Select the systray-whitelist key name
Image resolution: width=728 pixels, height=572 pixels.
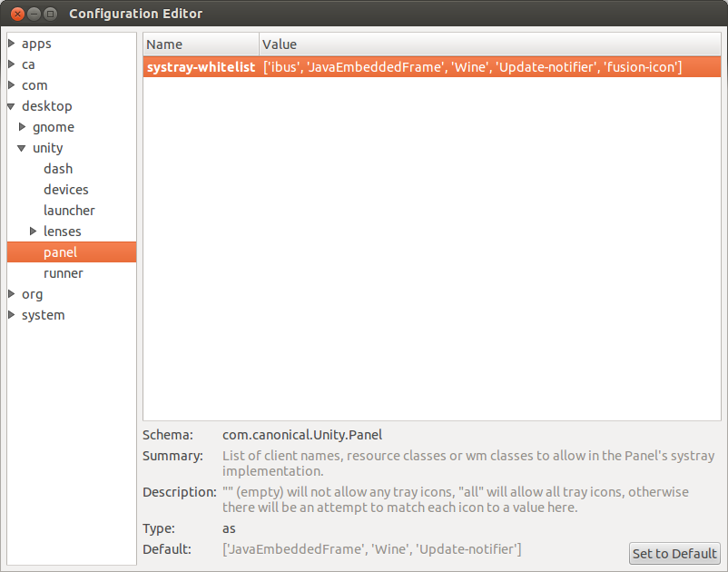tap(201, 67)
